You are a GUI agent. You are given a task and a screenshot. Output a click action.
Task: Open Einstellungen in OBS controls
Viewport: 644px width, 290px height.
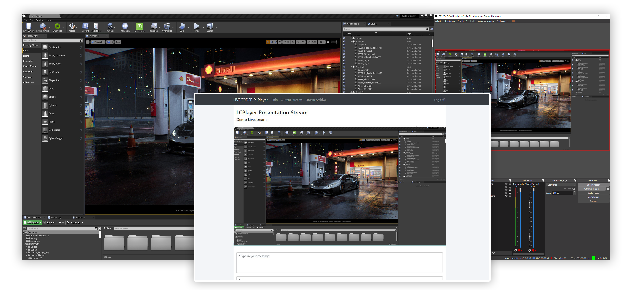594,197
